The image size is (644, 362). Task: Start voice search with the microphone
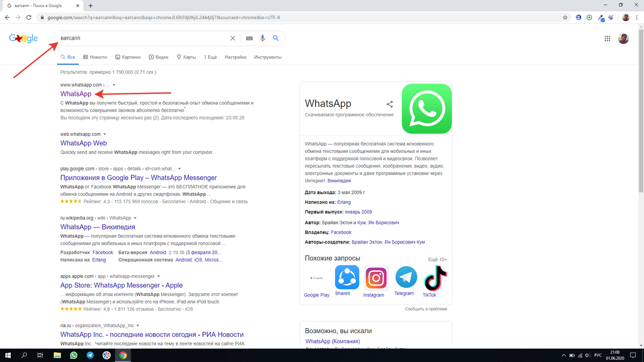[x=263, y=39]
